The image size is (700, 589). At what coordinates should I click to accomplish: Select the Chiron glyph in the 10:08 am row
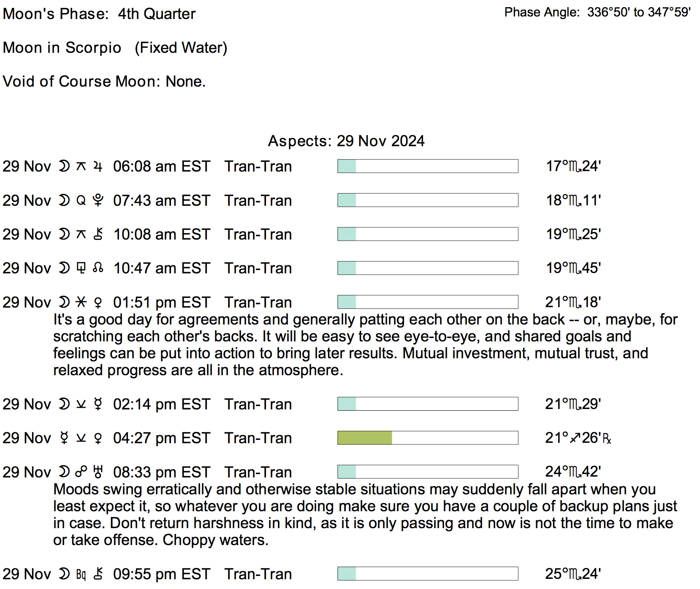pos(98,234)
